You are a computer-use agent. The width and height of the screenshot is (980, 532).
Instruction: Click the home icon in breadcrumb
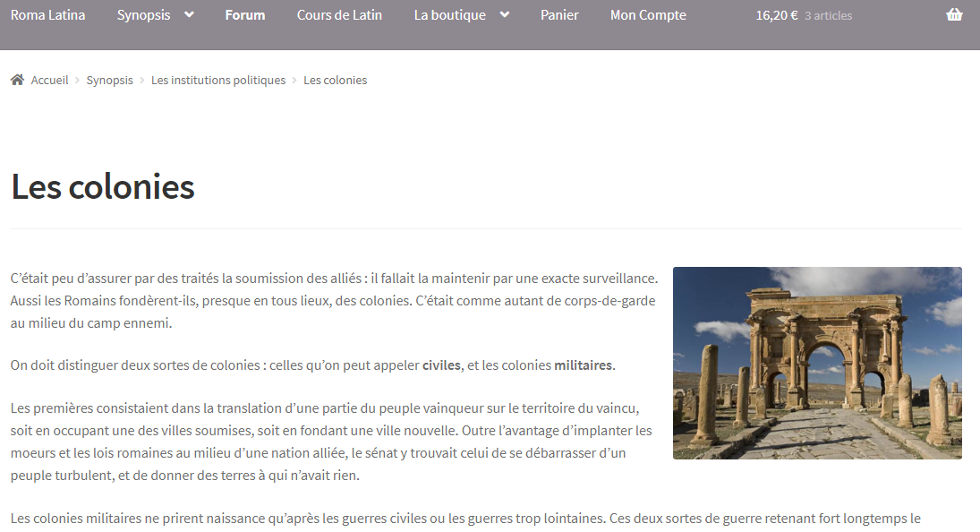click(17, 80)
